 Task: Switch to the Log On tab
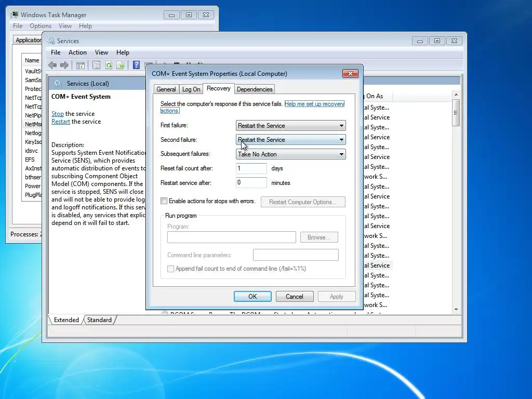tap(191, 89)
